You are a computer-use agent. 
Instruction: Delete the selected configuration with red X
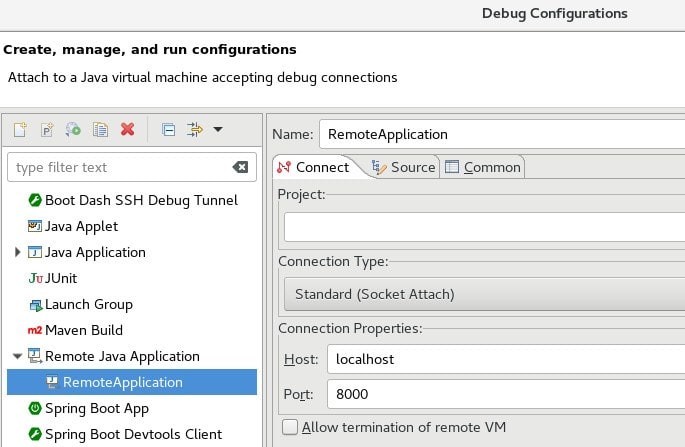pos(127,129)
